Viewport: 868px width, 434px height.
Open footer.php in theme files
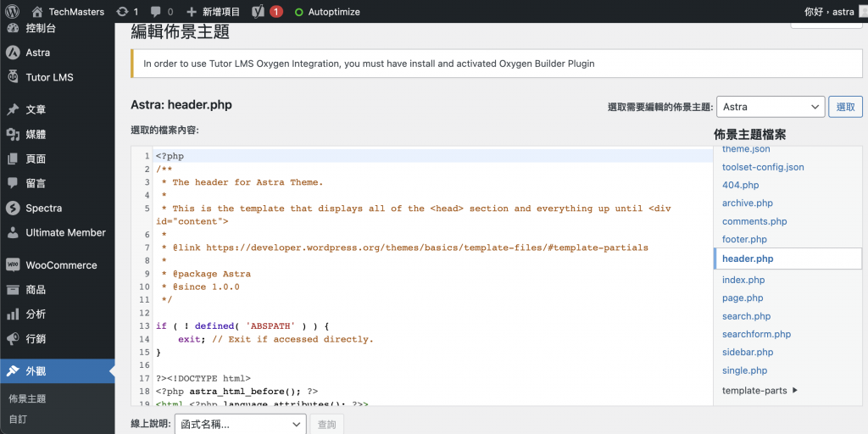[x=744, y=240]
